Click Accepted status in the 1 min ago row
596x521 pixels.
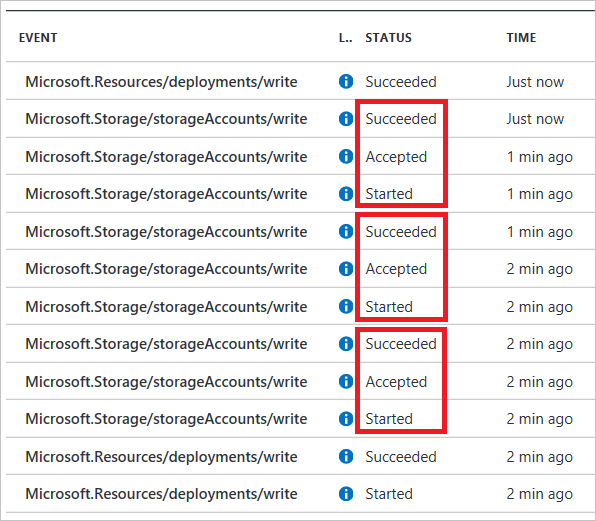pyautogui.click(x=396, y=157)
